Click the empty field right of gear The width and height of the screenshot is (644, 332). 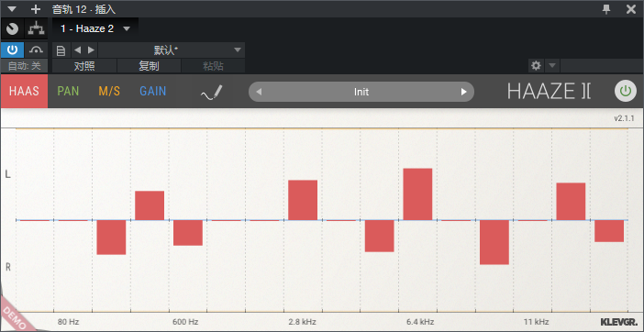tap(601, 66)
